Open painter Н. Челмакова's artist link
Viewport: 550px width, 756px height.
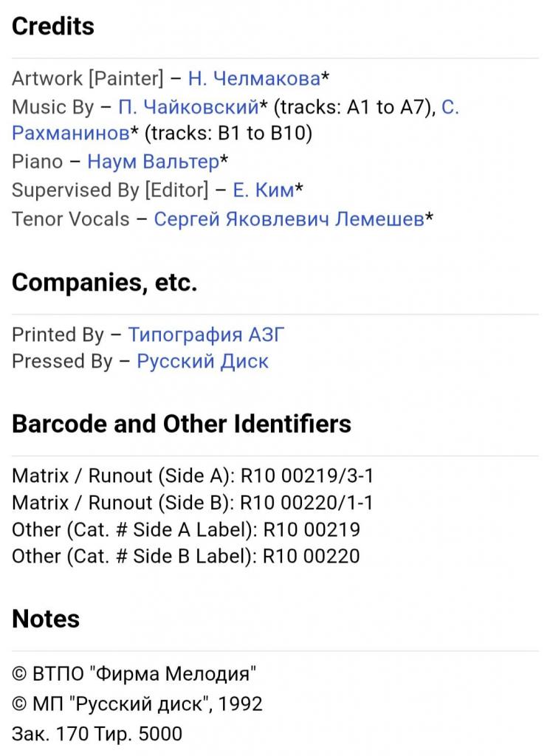point(254,79)
